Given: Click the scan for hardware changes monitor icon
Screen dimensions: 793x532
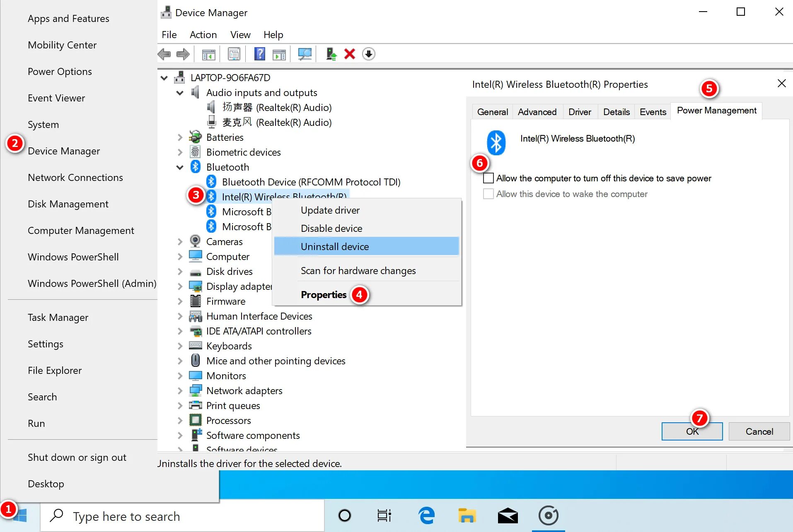Looking at the screenshot, I should pyautogui.click(x=305, y=54).
